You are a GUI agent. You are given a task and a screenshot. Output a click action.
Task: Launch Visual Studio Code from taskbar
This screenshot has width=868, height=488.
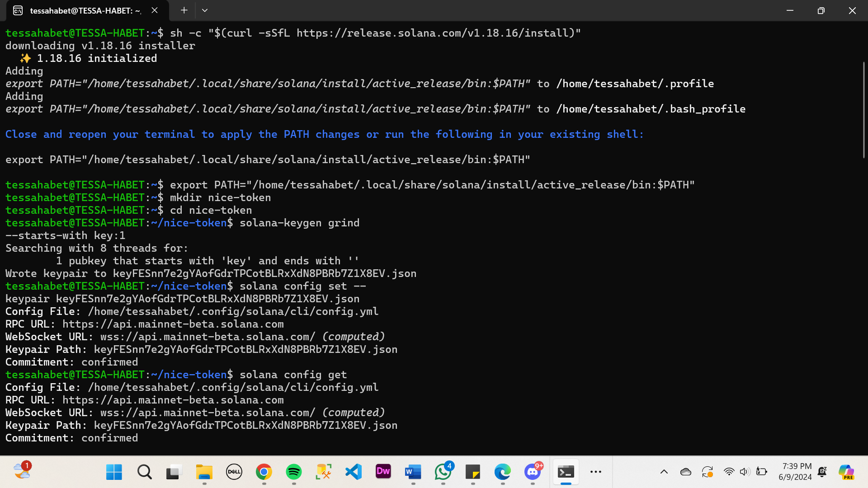tap(354, 472)
